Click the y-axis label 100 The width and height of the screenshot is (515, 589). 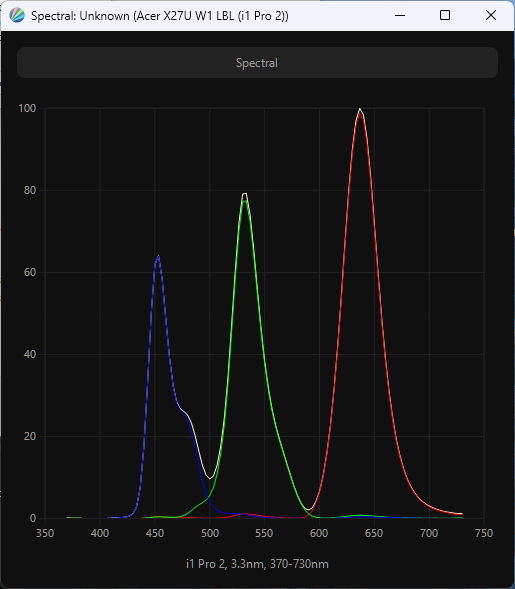click(27, 108)
